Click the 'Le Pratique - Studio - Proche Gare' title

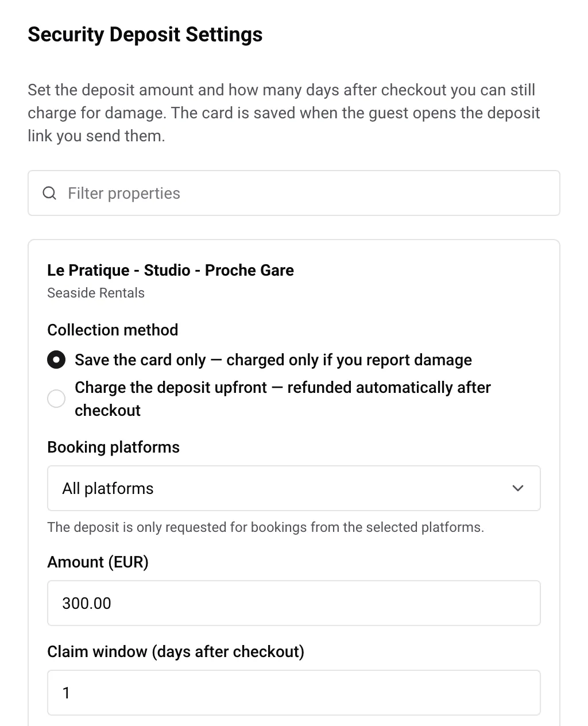point(171,271)
